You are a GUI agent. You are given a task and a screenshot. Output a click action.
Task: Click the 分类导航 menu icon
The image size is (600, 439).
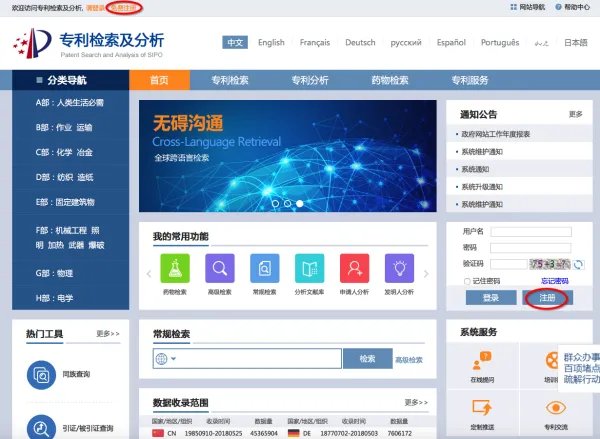(x=39, y=80)
